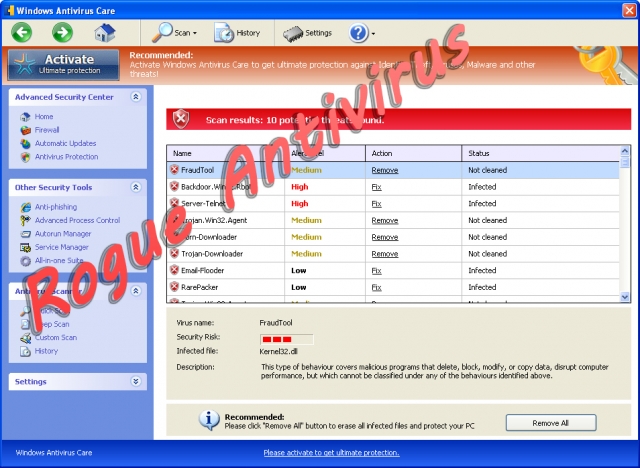The width and height of the screenshot is (640, 468).
Task: Click Remove link for FraudTool
Action: pos(384,171)
